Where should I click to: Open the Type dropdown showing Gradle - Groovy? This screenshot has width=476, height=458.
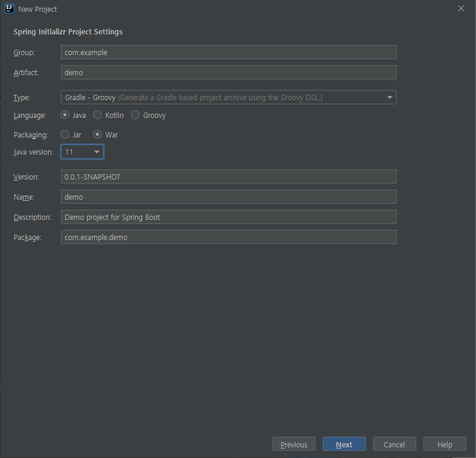(x=229, y=97)
